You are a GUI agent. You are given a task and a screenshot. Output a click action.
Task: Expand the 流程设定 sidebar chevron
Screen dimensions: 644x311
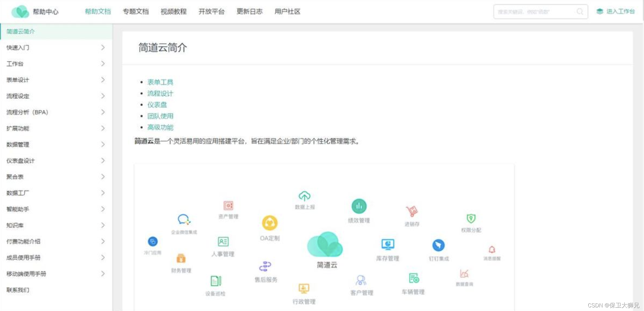(103, 96)
